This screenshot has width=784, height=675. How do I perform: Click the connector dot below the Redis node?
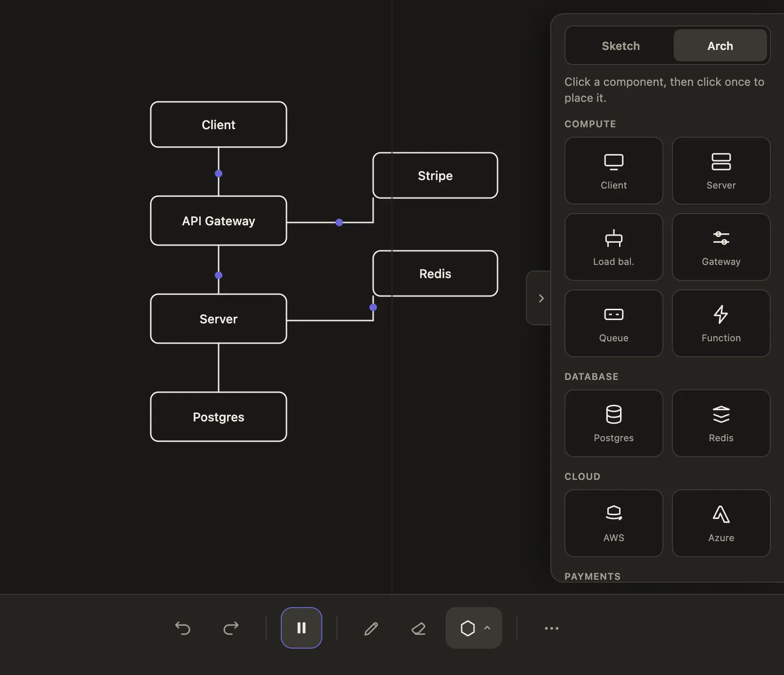coord(373,307)
